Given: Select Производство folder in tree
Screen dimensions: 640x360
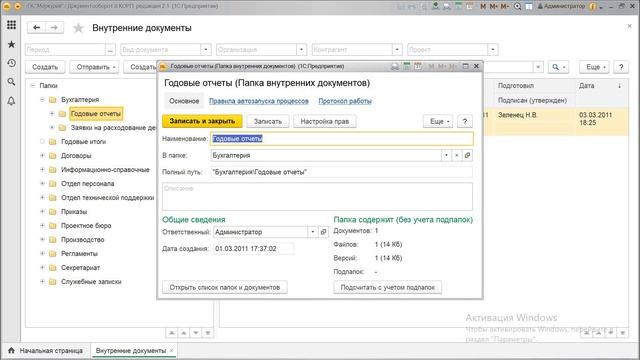Looking at the screenshot, I should click(82, 240).
